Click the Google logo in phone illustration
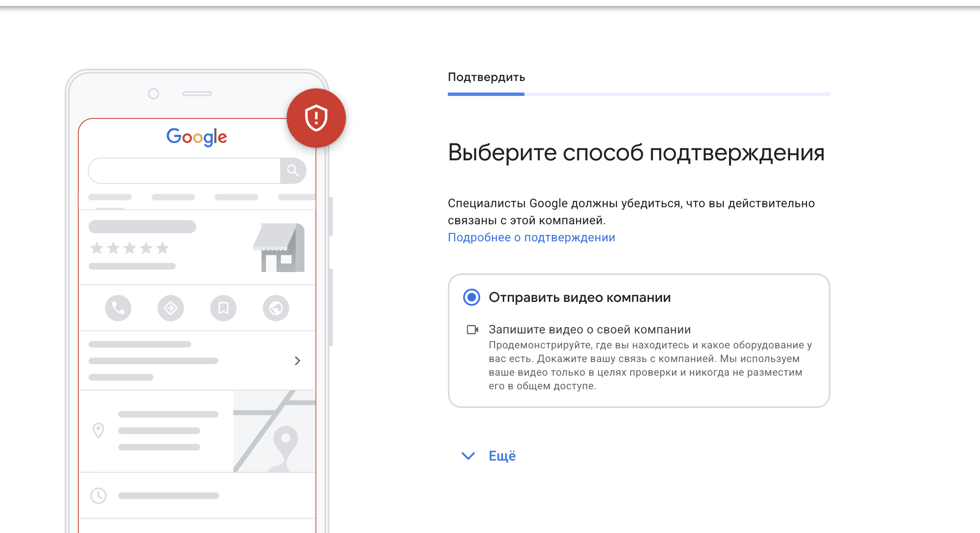The height and width of the screenshot is (533, 980). coord(196,137)
